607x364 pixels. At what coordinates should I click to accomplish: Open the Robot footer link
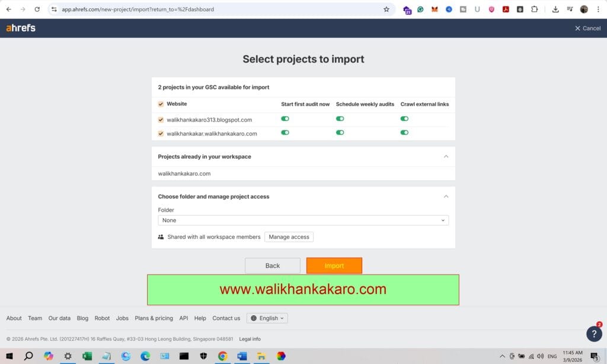tap(102, 318)
